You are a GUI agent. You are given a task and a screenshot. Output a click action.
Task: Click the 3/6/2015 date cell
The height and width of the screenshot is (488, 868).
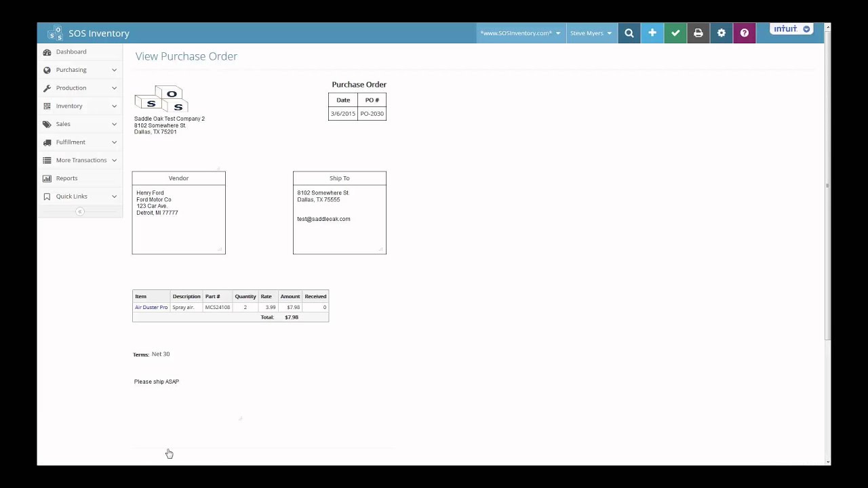click(x=343, y=114)
